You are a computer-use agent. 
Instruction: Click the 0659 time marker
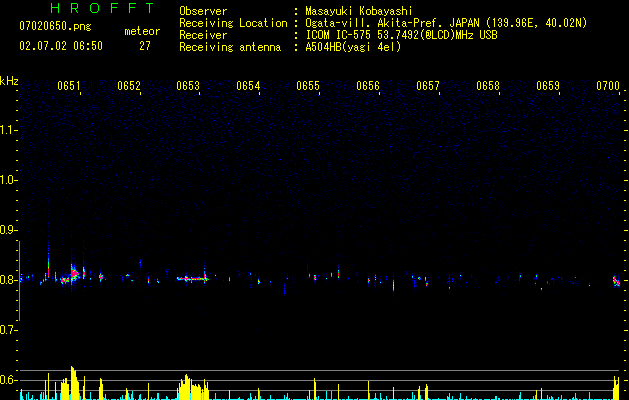tap(548, 86)
